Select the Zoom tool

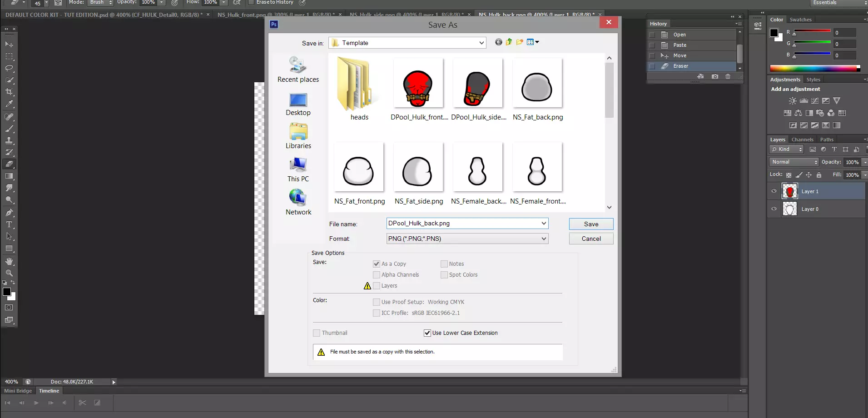tap(9, 273)
